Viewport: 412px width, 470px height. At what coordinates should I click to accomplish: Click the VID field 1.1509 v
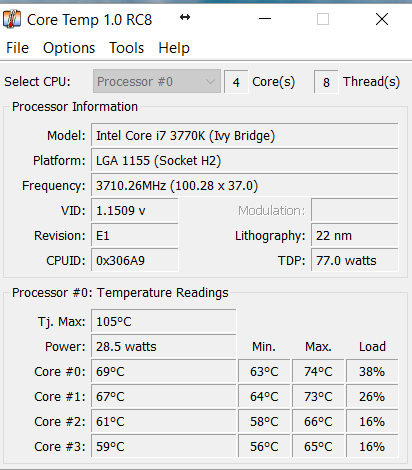click(135, 211)
